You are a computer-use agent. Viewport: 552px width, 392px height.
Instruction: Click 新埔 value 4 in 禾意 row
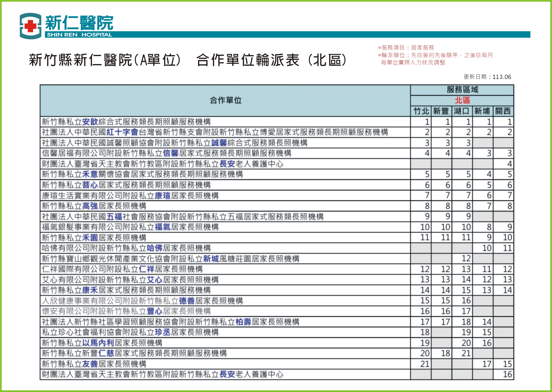(x=489, y=174)
